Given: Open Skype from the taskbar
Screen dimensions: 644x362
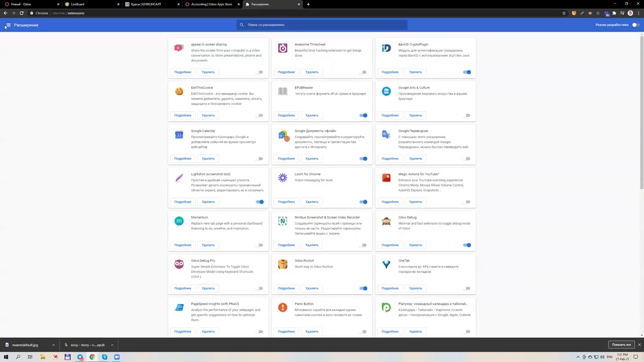Looking at the screenshot, I should tap(105, 357).
